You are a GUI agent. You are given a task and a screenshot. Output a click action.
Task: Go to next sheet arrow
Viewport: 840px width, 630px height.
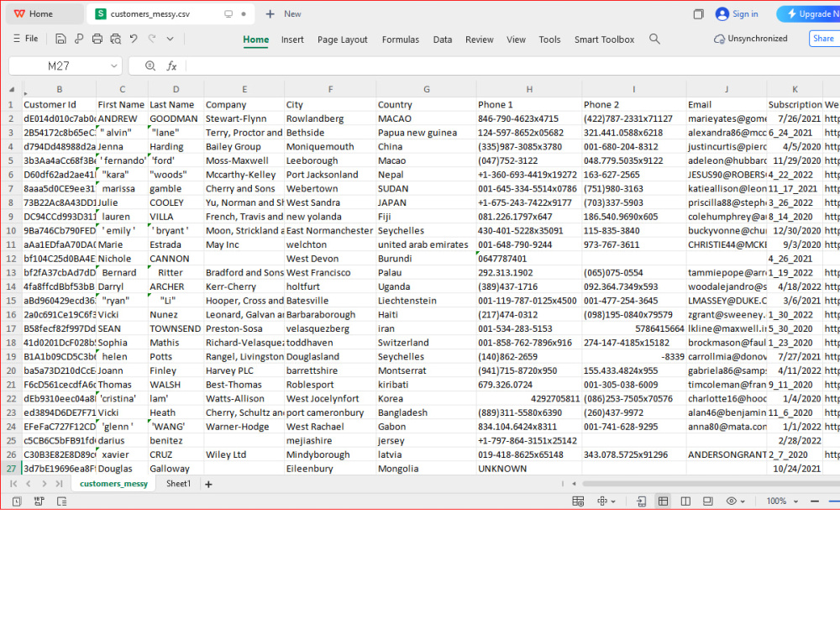pyautogui.click(x=44, y=484)
